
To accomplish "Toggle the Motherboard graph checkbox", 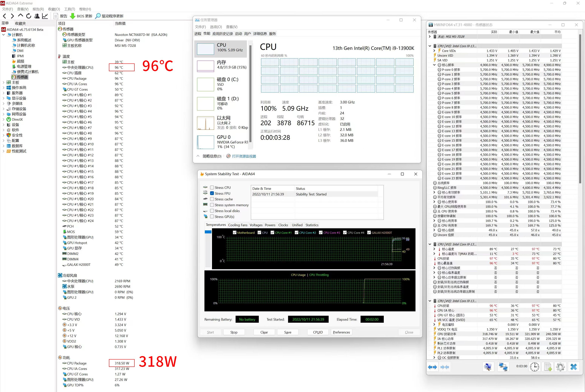I will point(234,232).
